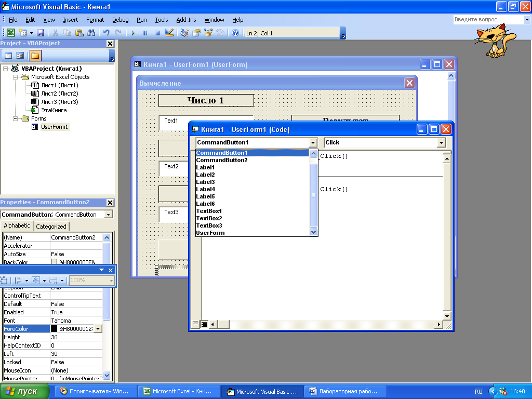Choose TextBox3 in the object list
The image size is (532, 399).
(252, 225)
